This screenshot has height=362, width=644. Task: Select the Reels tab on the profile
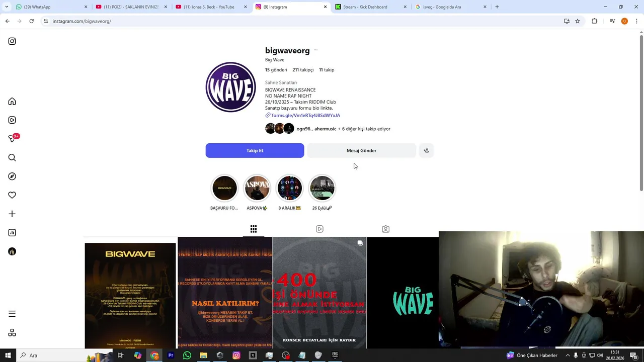tap(319, 229)
